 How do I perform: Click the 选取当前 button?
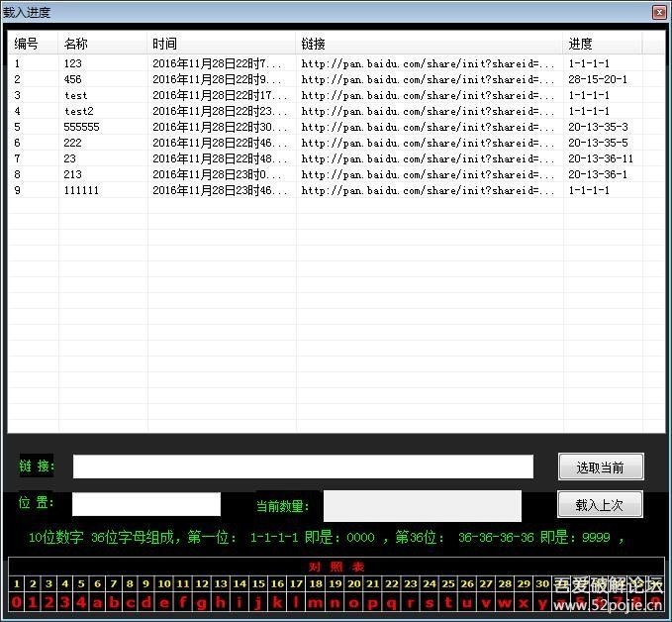point(600,466)
